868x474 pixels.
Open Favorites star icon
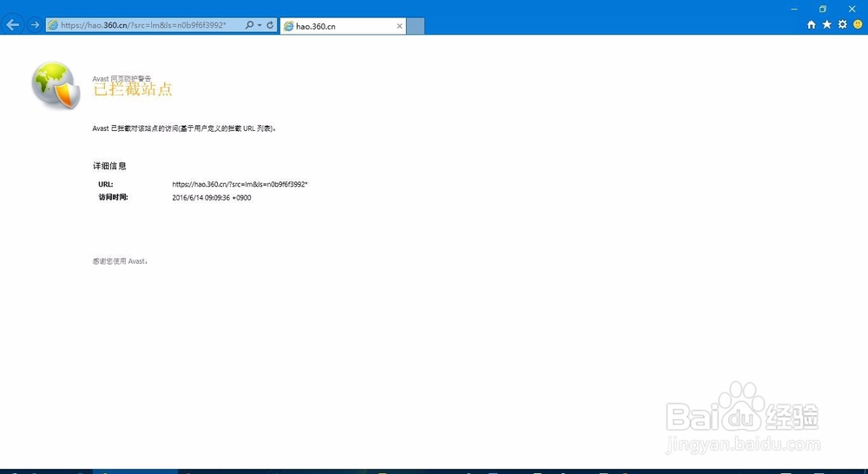click(x=827, y=25)
